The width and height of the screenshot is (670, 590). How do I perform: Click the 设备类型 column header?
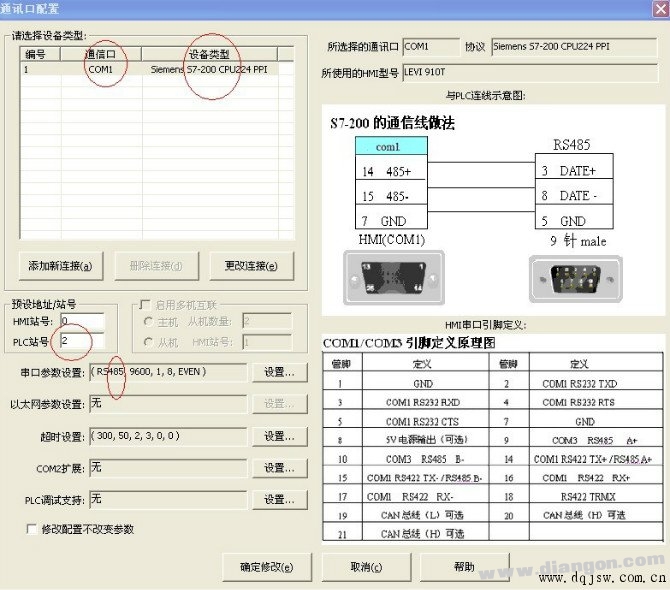tap(209, 54)
